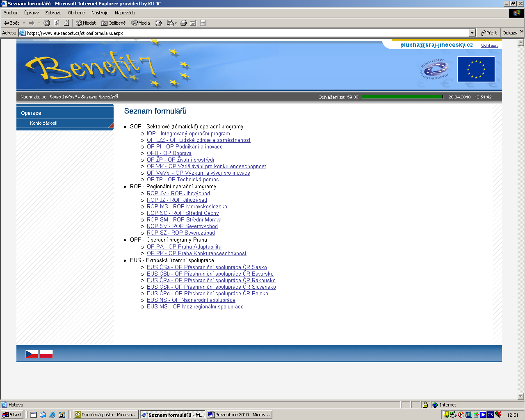Open OP TP Technická pomoc link
The image size is (525, 420).
click(x=183, y=180)
